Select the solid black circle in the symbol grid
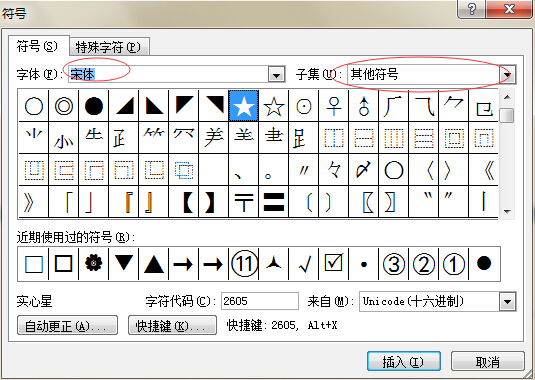 pyautogui.click(x=94, y=106)
